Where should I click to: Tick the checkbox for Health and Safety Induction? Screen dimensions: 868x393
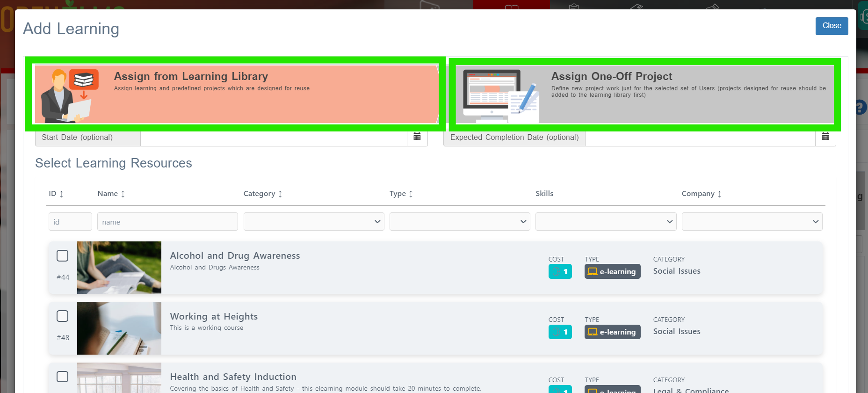pos(62,377)
